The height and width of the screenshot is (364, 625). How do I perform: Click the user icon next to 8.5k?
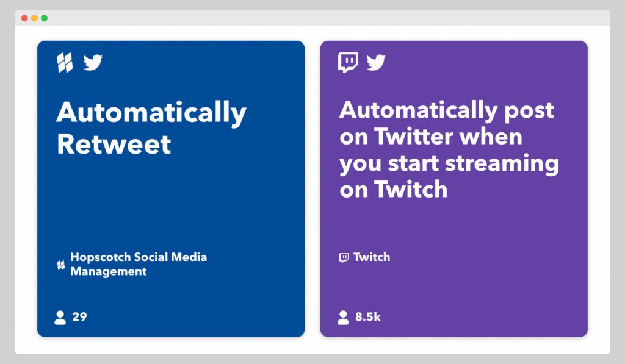pos(343,317)
